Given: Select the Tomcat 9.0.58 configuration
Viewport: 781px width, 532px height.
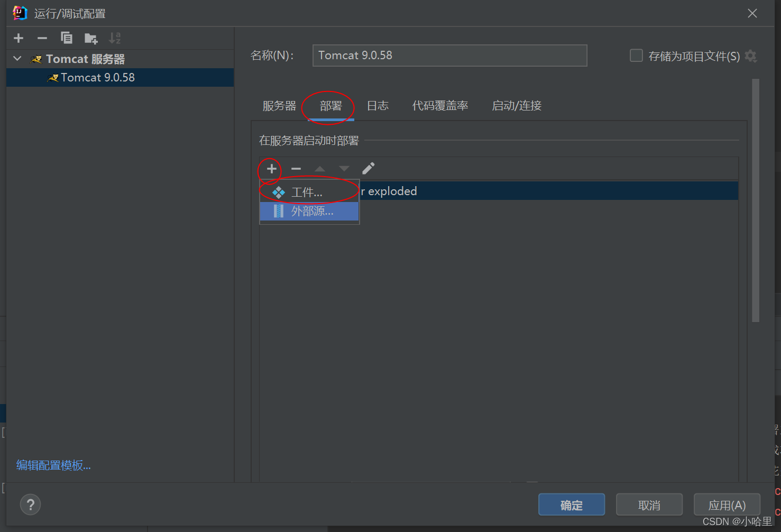Looking at the screenshot, I should (120, 78).
